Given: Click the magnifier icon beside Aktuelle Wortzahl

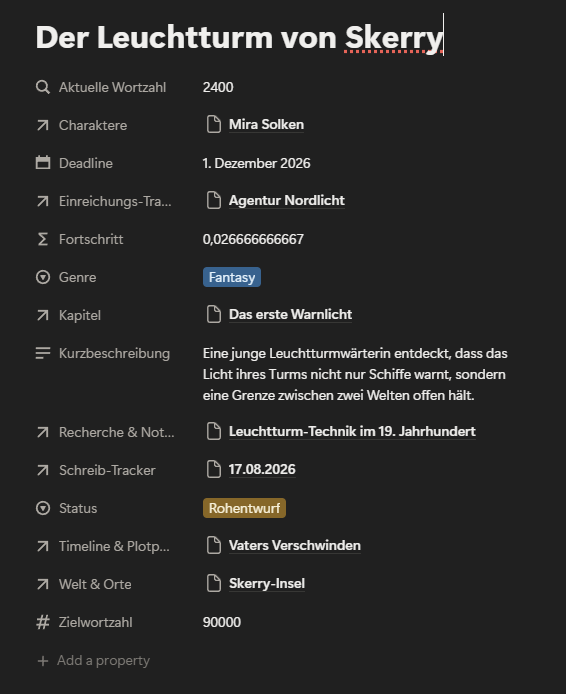Looking at the screenshot, I should pyautogui.click(x=43, y=87).
